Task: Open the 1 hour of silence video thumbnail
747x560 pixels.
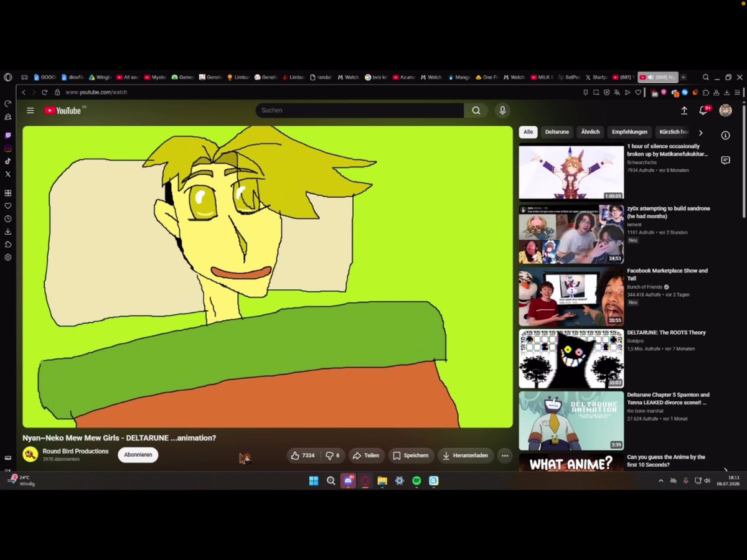Action: pyautogui.click(x=571, y=172)
